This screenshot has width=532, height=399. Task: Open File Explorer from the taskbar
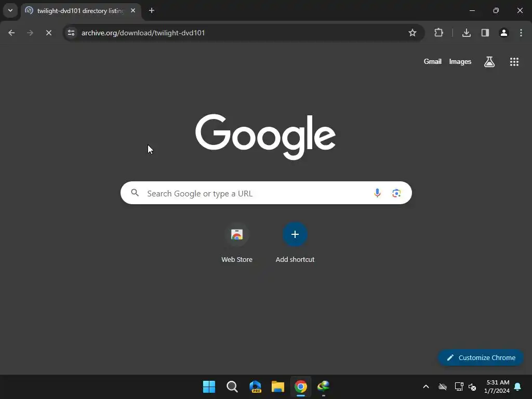click(x=278, y=387)
